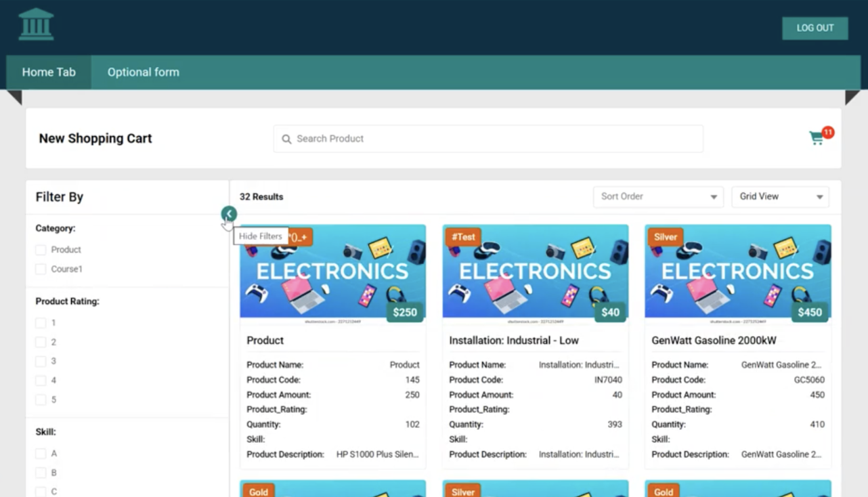Image resolution: width=868 pixels, height=497 pixels.
Task: Select Skill A checkbox
Action: pos(41,454)
